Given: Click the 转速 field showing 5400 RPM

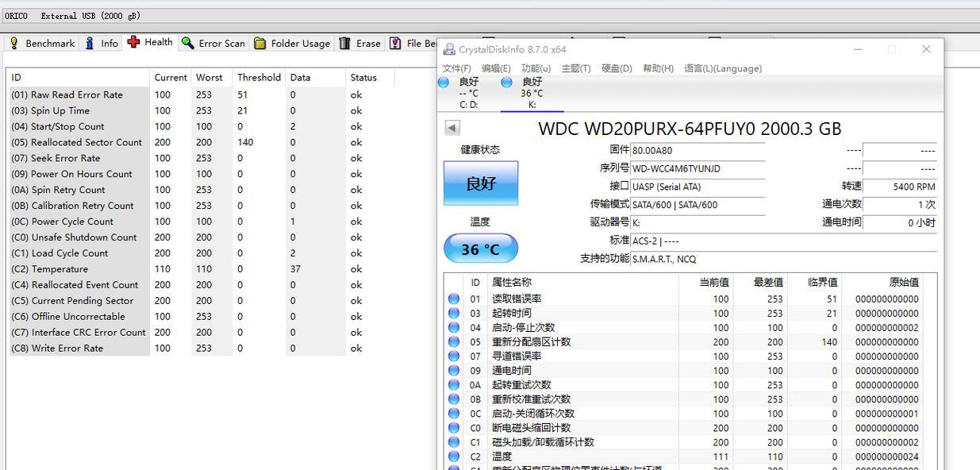Looking at the screenshot, I should tap(900, 187).
